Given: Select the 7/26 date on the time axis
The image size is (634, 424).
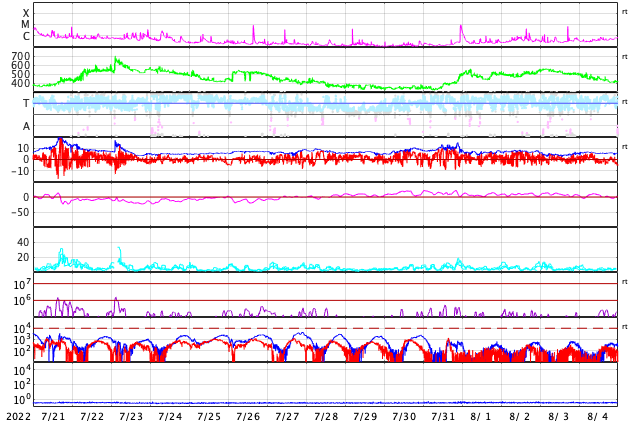Looking at the screenshot, I should 248,416.
